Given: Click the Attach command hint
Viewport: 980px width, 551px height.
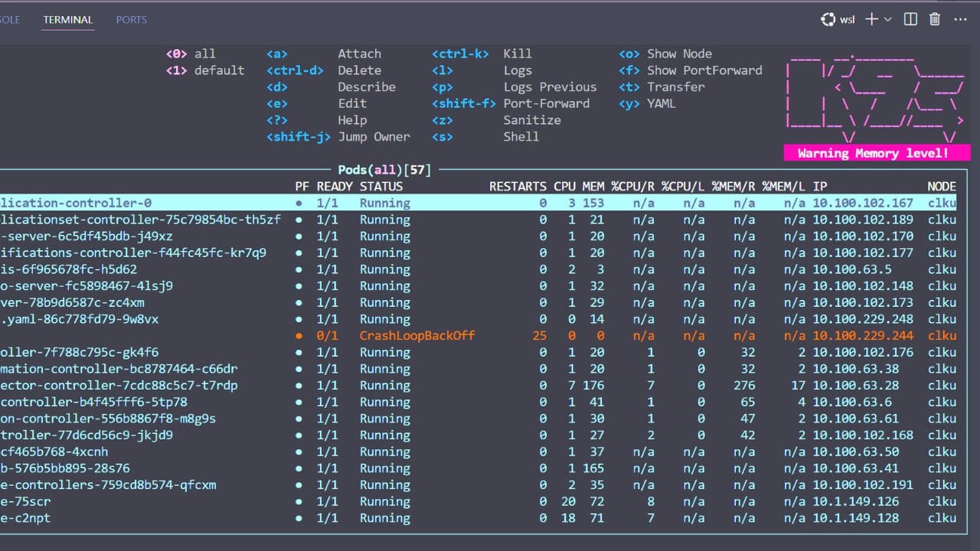Looking at the screenshot, I should (359, 54).
